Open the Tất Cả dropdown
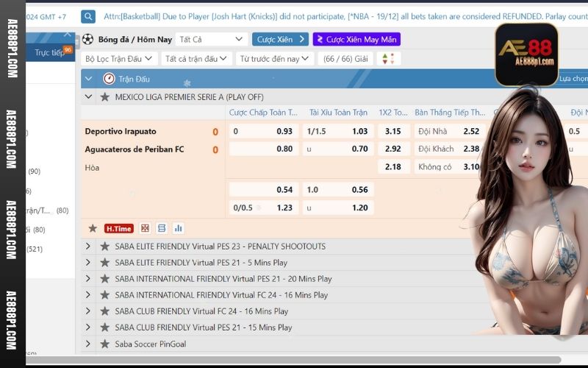The height and width of the screenshot is (368, 588). click(211, 39)
